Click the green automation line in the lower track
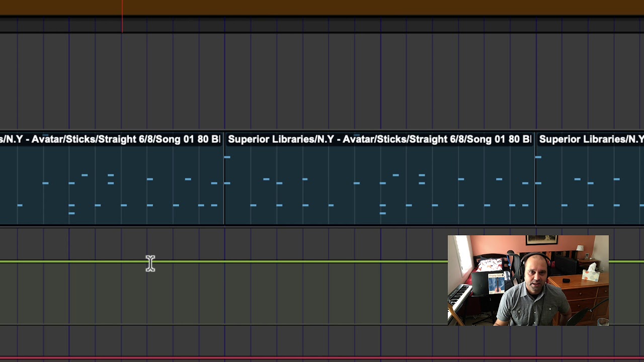644x362 pixels. tap(223, 262)
